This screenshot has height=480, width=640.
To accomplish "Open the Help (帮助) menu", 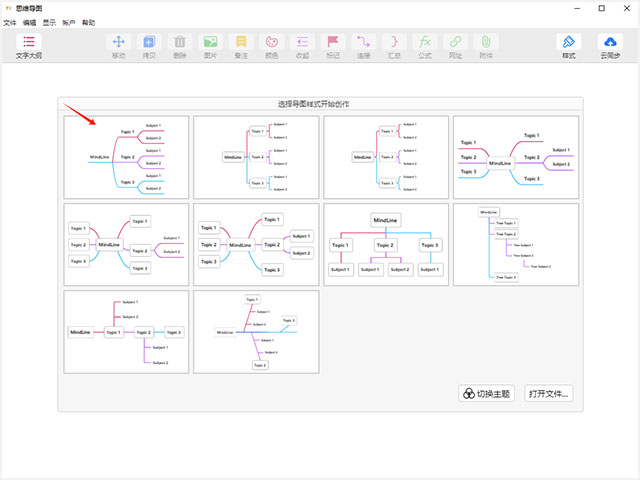I will 89,23.
